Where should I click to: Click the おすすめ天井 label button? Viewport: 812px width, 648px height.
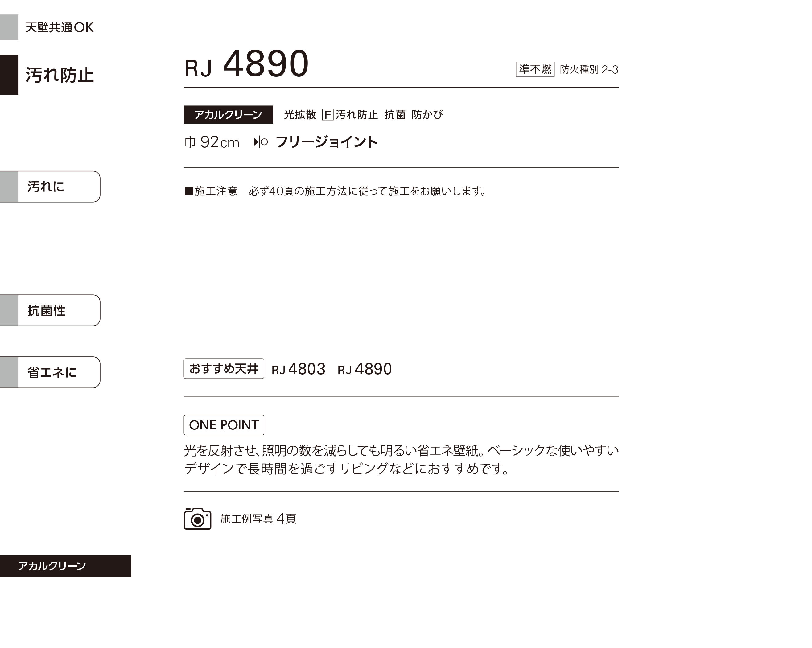[x=224, y=369]
